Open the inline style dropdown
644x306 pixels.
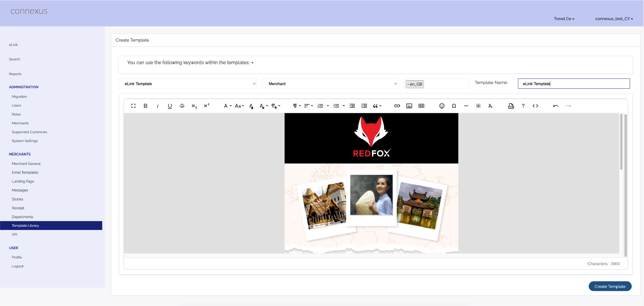click(x=263, y=106)
